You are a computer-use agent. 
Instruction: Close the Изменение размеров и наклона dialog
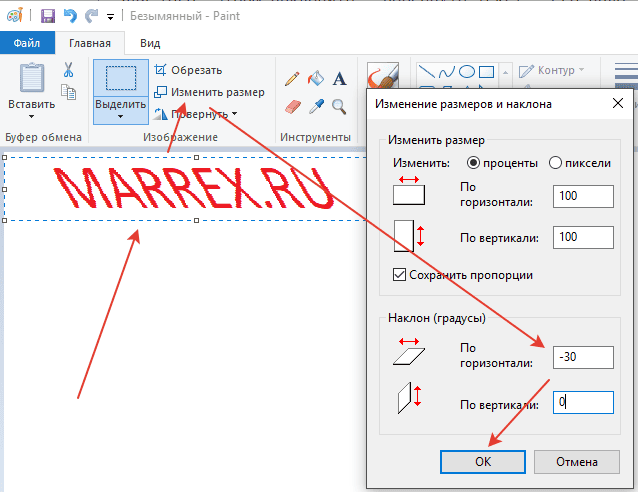[x=618, y=103]
